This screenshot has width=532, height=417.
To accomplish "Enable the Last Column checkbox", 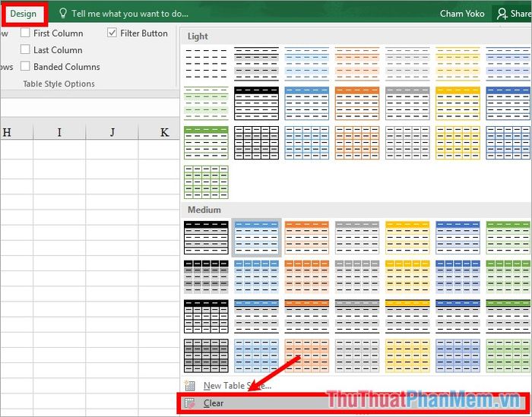I will point(26,50).
